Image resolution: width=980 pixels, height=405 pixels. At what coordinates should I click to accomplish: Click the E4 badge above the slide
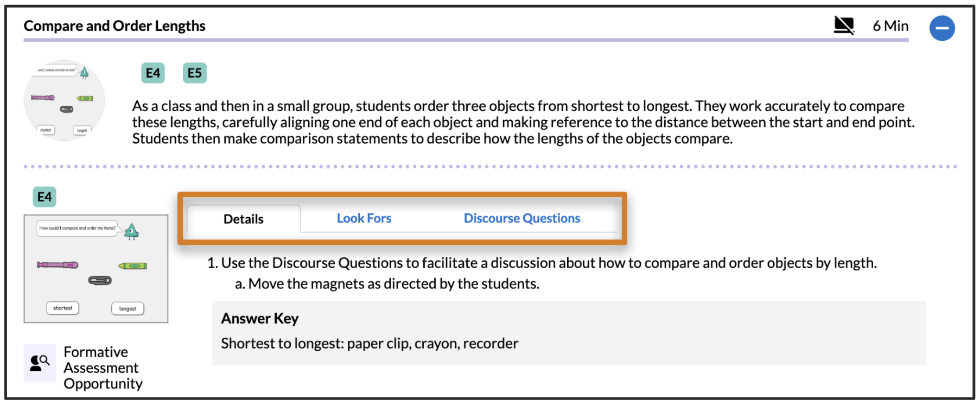tap(44, 197)
